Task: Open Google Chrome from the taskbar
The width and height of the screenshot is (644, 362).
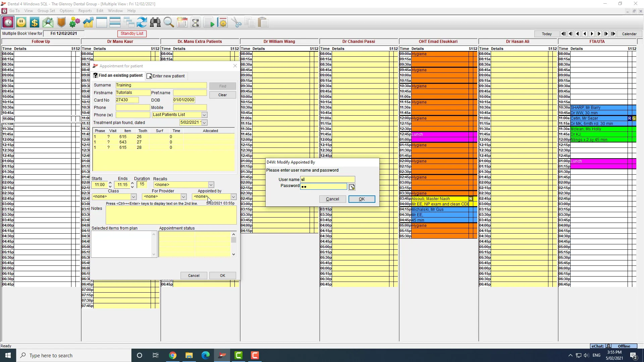Action: tap(172, 355)
